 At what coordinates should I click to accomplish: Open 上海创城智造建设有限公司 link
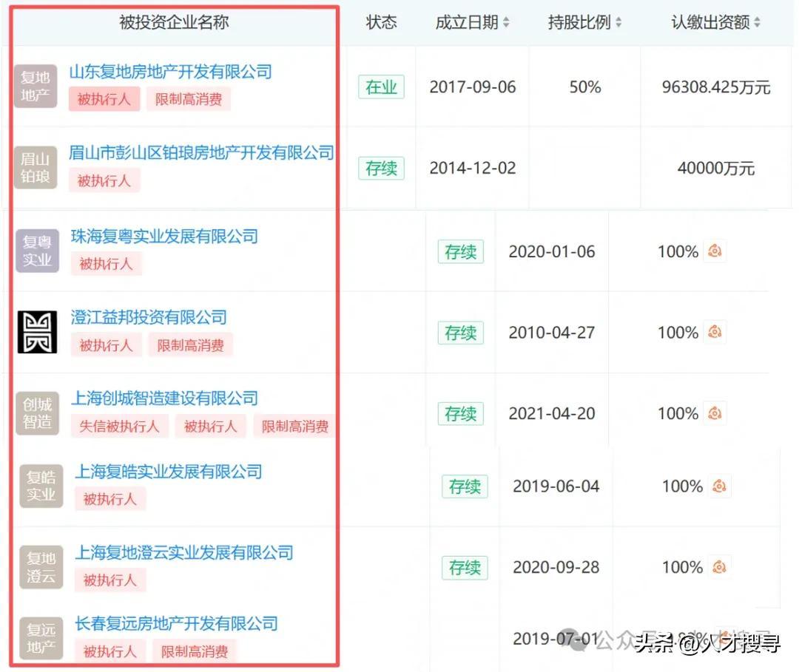(164, 398)
